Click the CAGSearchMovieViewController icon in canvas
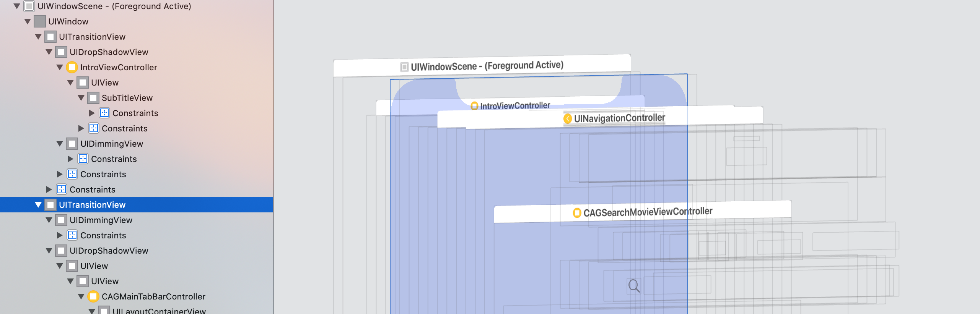The height and width of the screenshot is (314, 980). [x=577, y=213]
